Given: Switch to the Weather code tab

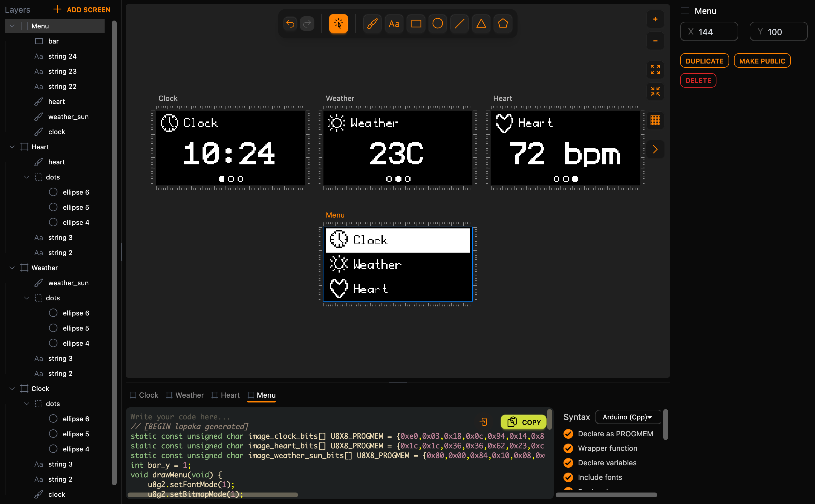Looking at the screenshot, I should (184, 395).
